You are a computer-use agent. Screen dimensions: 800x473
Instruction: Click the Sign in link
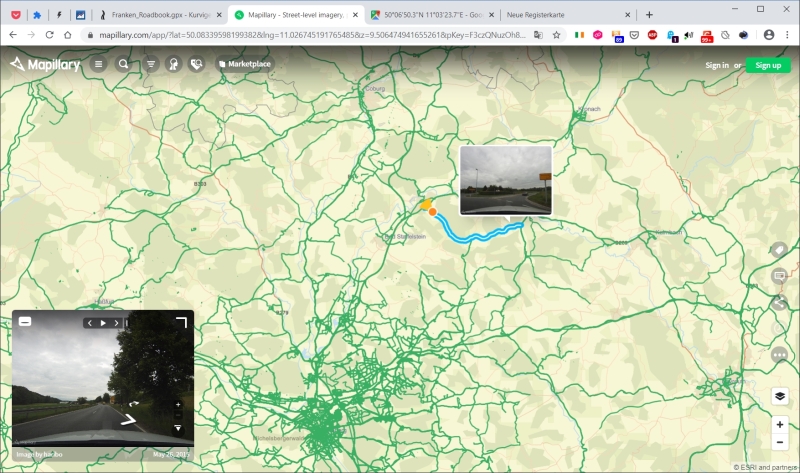click(x=717, y=65)
